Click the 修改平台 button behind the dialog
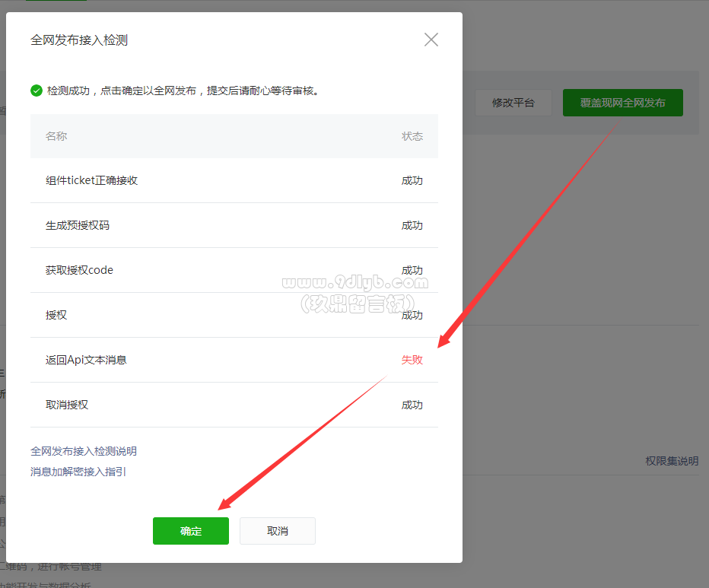The width and height of the screenshot is (709, 588). pyautogui.click(x=513, y=103)
